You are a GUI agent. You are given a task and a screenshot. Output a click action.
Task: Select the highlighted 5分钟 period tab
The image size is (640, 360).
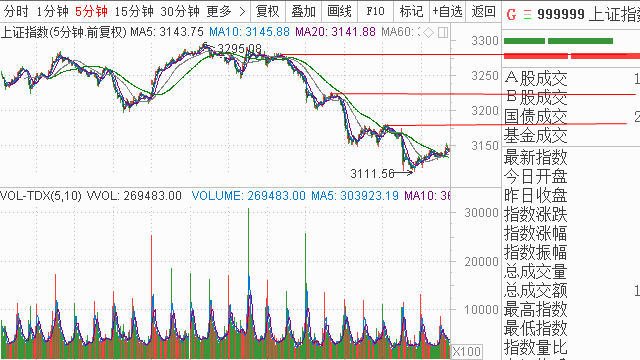click(x=91, y=11)
